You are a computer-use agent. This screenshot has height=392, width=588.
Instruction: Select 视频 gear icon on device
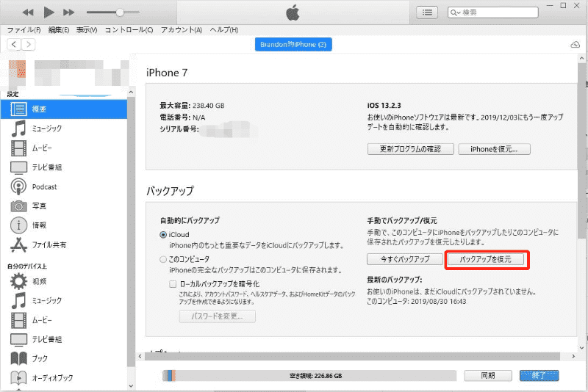tap(18, 281)
